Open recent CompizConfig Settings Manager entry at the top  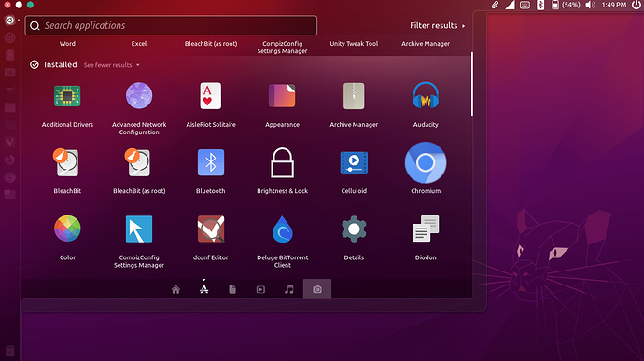(282, 48)
